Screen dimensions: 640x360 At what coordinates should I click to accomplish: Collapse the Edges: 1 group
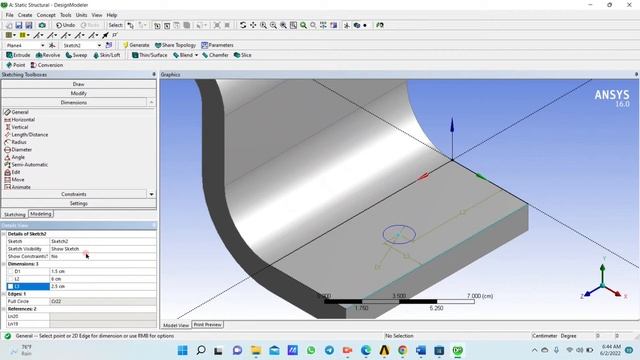pyautogui.click(x=4, y=294)
